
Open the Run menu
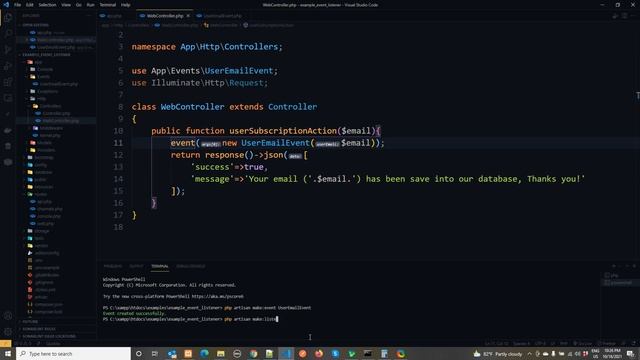[91, 5]
